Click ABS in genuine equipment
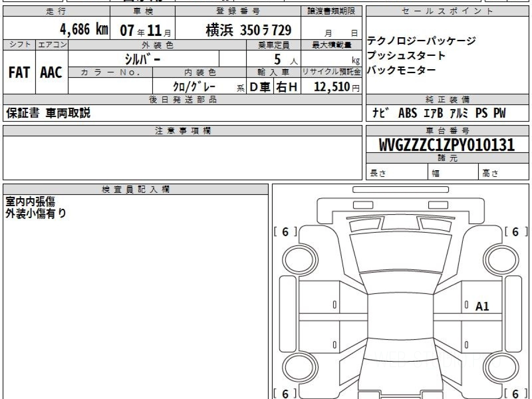The width and height of the screenshot is (532, 399). click(407, 113)
